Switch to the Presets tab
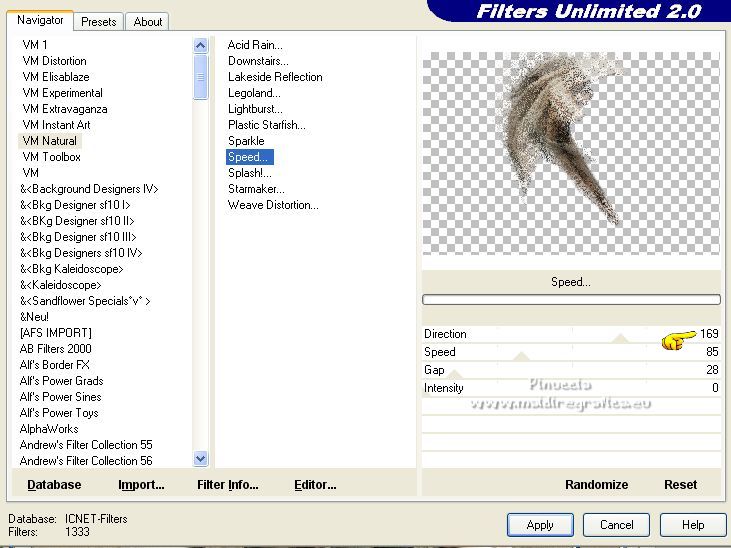731x548 pixels. [98, 21]
